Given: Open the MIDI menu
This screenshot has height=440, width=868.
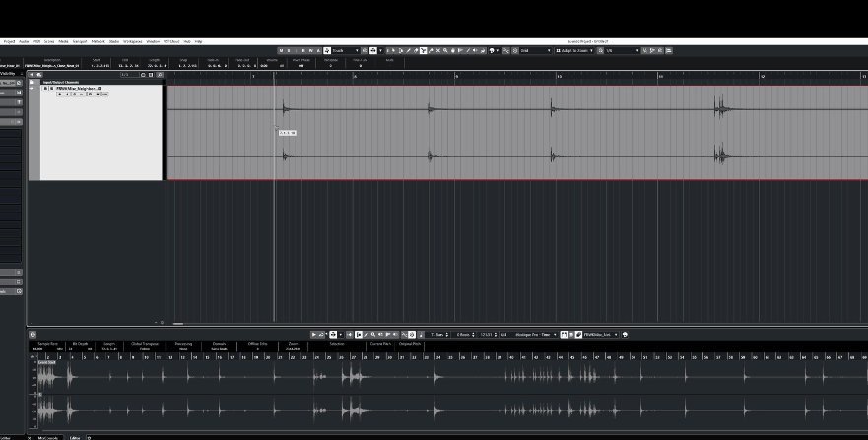Looking at the screenshot, I should coord(36,41).
